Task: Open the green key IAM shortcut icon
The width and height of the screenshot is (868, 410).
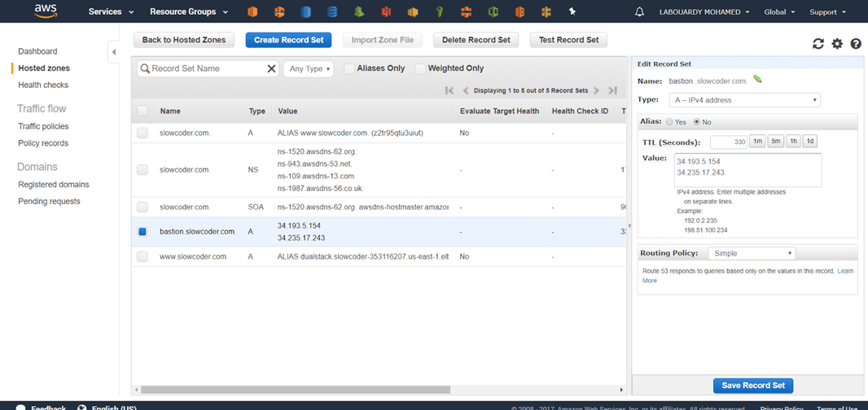Action: (x=440, y=11)
